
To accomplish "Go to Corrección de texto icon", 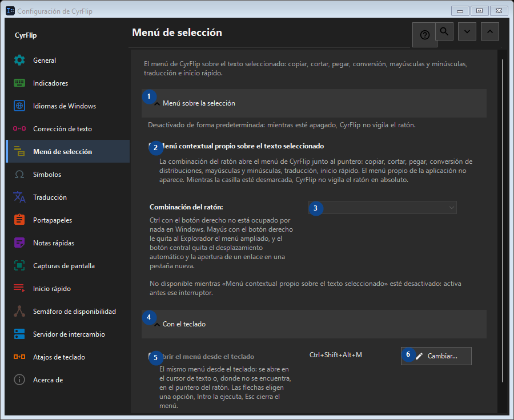I will coord(19,128).
